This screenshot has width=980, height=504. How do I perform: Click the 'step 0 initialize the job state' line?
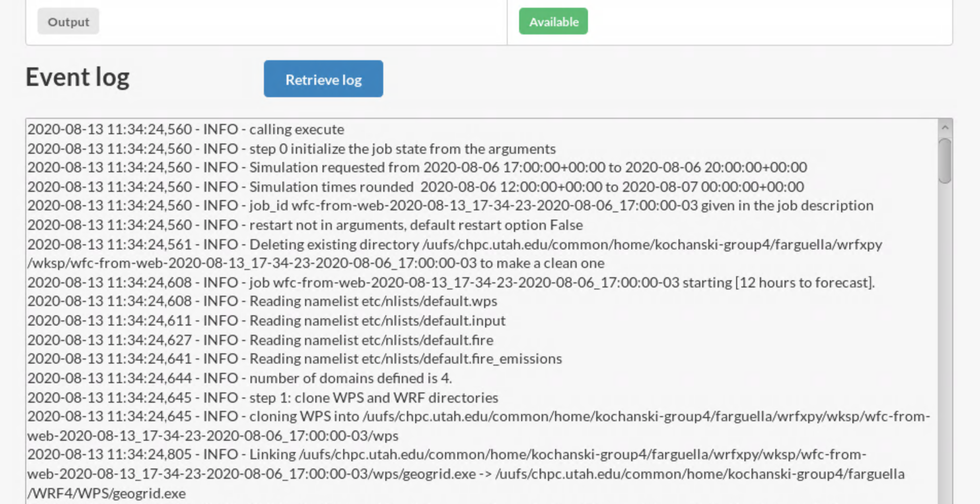(x=292, y=149)
